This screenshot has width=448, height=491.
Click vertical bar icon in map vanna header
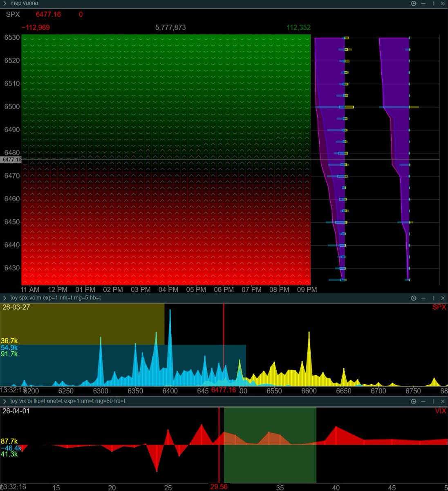[x=433, y=3]
